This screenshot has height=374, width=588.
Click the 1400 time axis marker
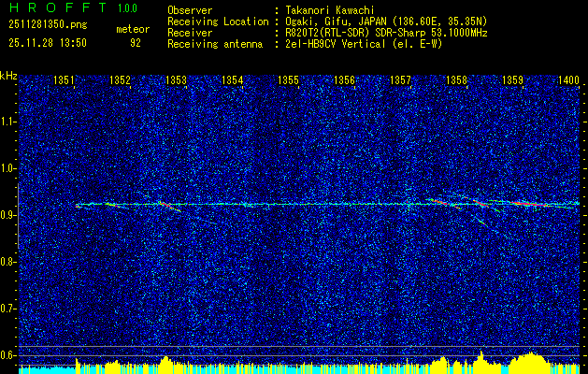[569, 79]
